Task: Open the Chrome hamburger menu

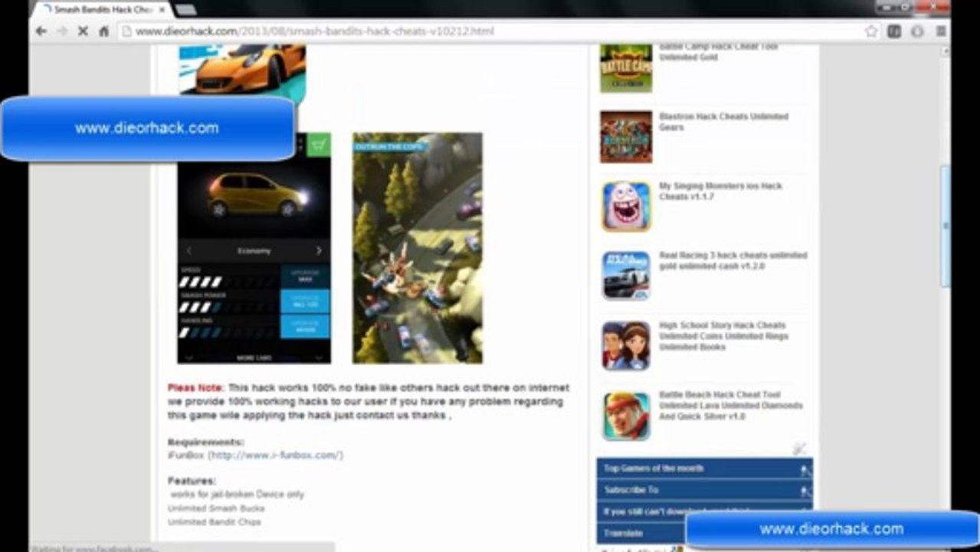Action: pos(941,31)
